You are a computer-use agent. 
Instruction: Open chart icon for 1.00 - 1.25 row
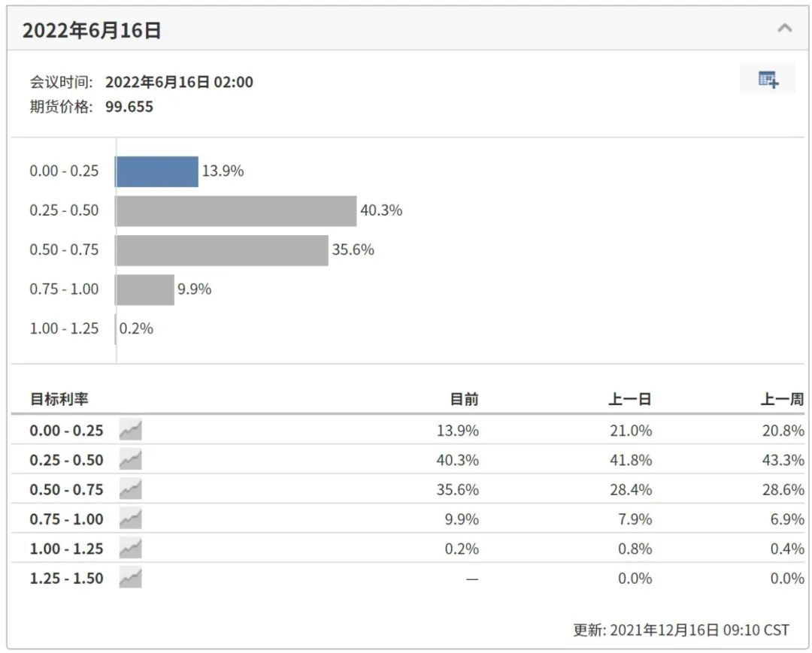[131, 548]
